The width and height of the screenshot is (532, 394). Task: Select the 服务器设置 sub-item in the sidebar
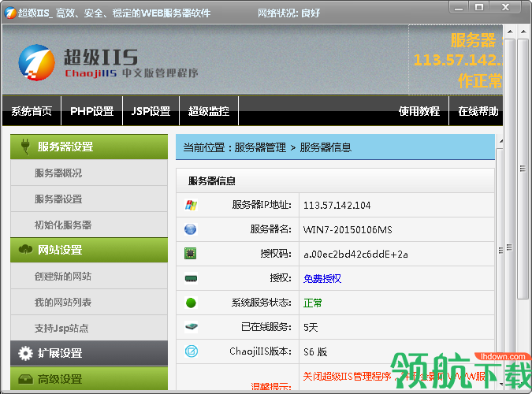pos(89,199)
